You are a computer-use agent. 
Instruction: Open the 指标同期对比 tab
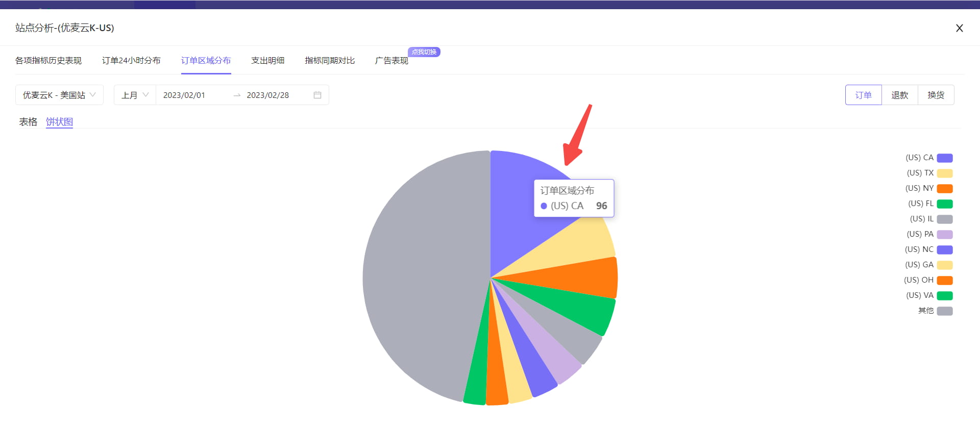click(330, 60)
